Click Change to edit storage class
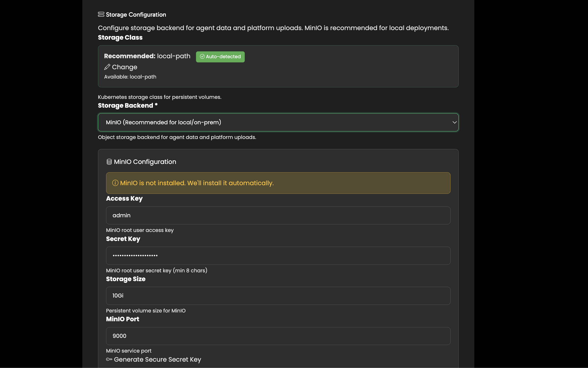588x368 pixels. [124, 67]
